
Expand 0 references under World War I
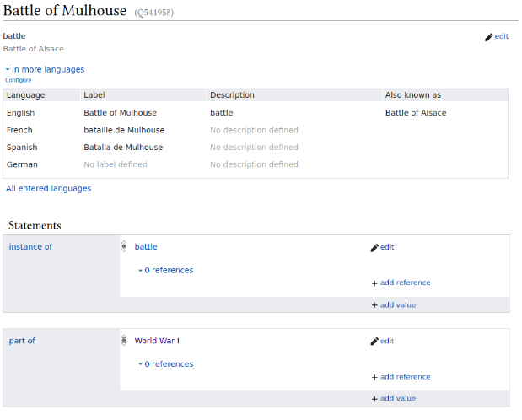click(x=166, y=364)
